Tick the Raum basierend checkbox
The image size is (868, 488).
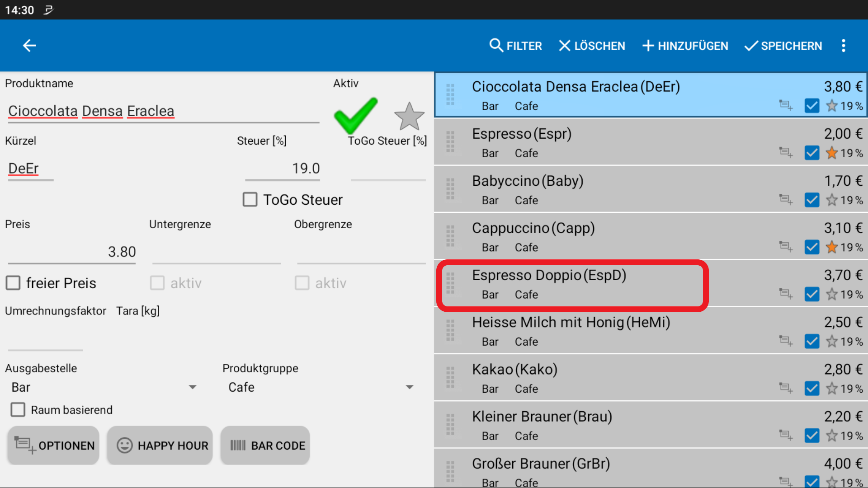pyautogui.click(x=18, y=410)
